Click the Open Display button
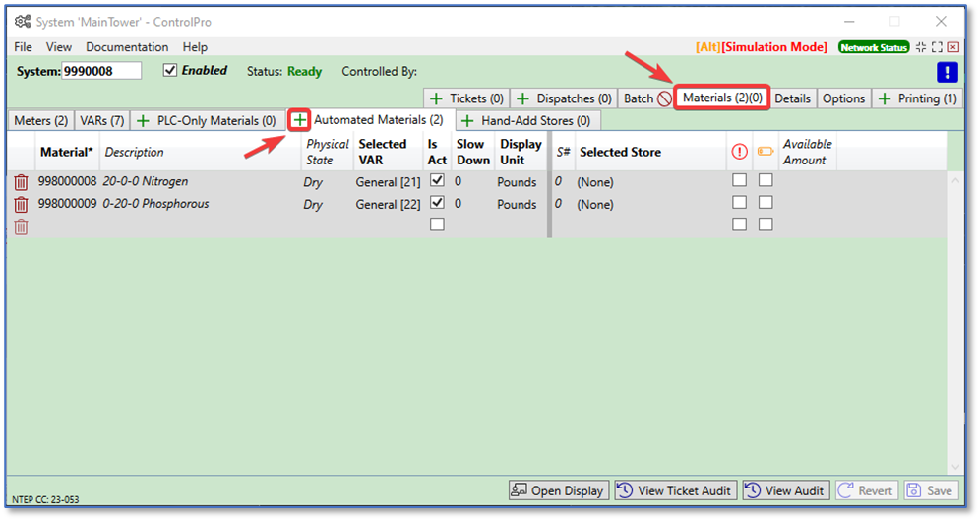 [558, 490]
